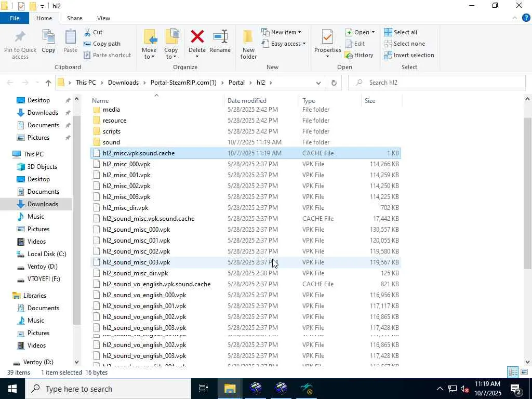Click the Back navigation arrow

(x=10, y=83)
